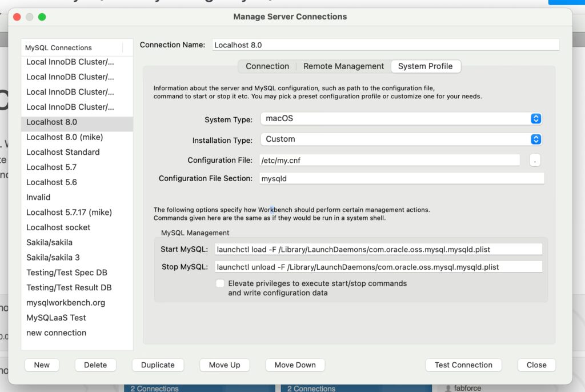Click the Move Down button
This screenshot has height=392, width=585.
pyautogui.click(x=295, y=365)
